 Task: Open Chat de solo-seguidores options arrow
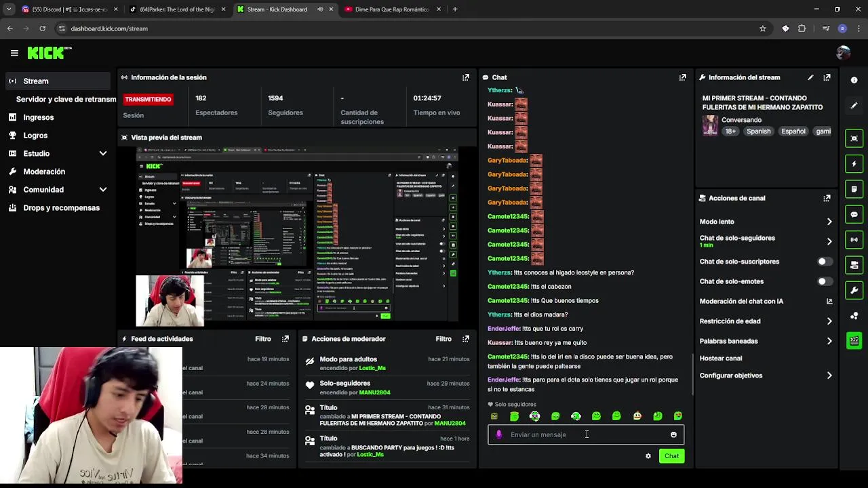click(829, 241)
